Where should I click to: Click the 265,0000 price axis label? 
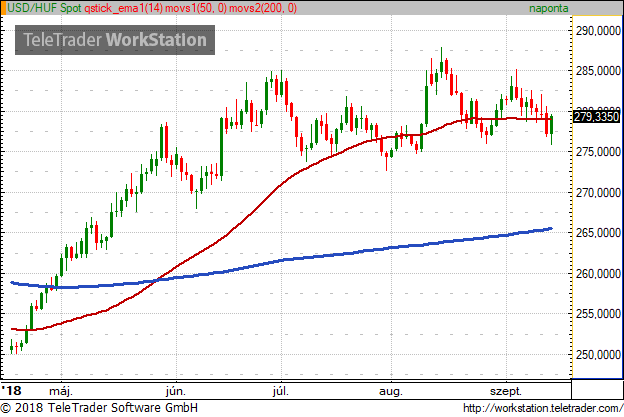598,233
